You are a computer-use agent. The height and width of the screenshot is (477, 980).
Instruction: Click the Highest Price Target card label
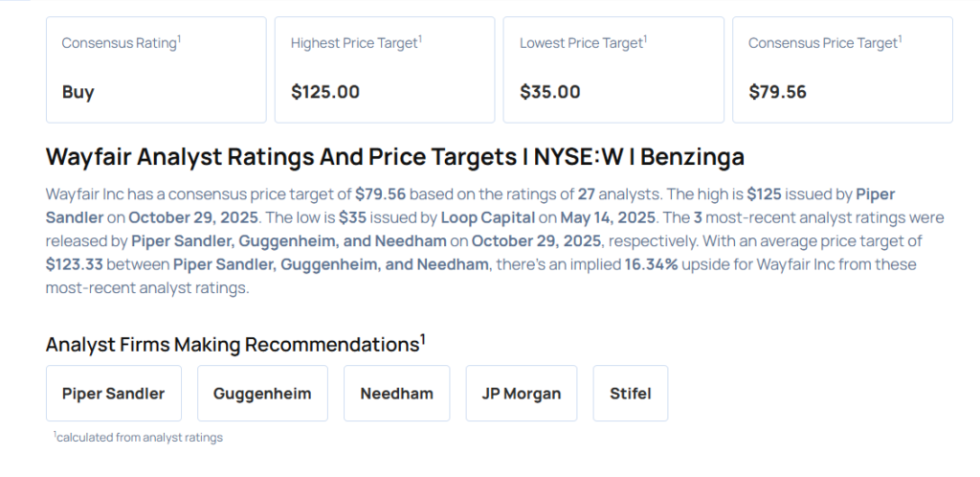coord(354,43)
